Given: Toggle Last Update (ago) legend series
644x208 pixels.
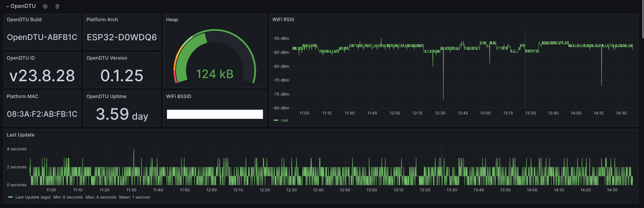Looking at the screenshot, I should (33, 197).
